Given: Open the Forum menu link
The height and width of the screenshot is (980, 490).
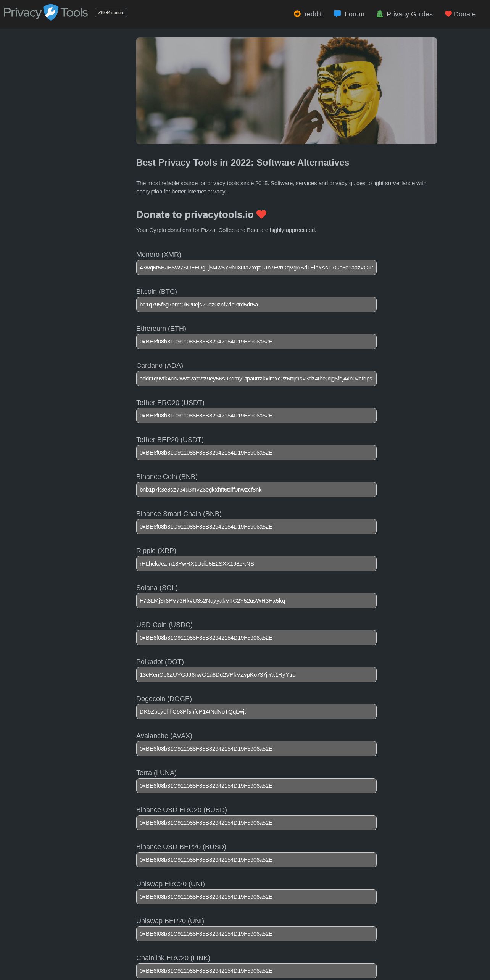Looking at the screenshot, I should [x=355, y=14].
